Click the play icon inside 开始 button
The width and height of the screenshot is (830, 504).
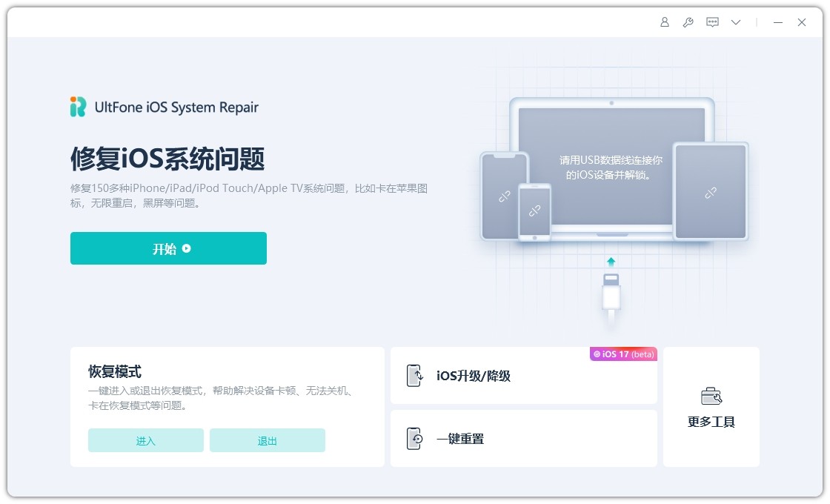coord(186,248)
